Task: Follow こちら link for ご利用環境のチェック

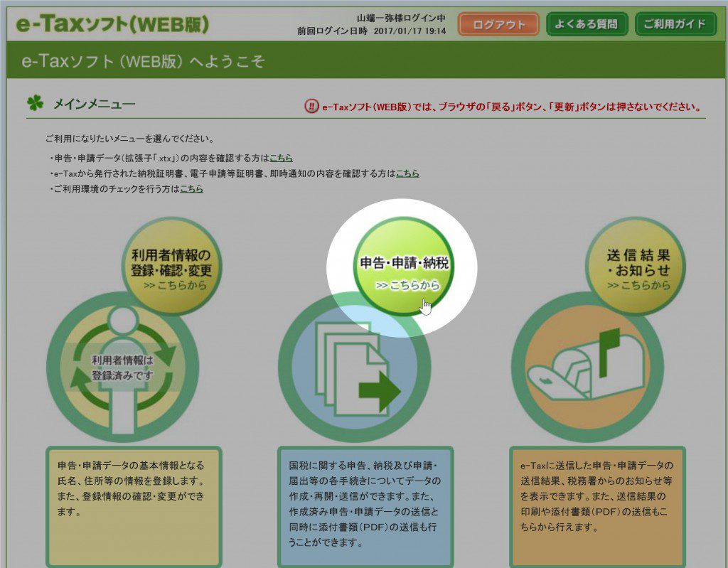Action: (191, 188)
